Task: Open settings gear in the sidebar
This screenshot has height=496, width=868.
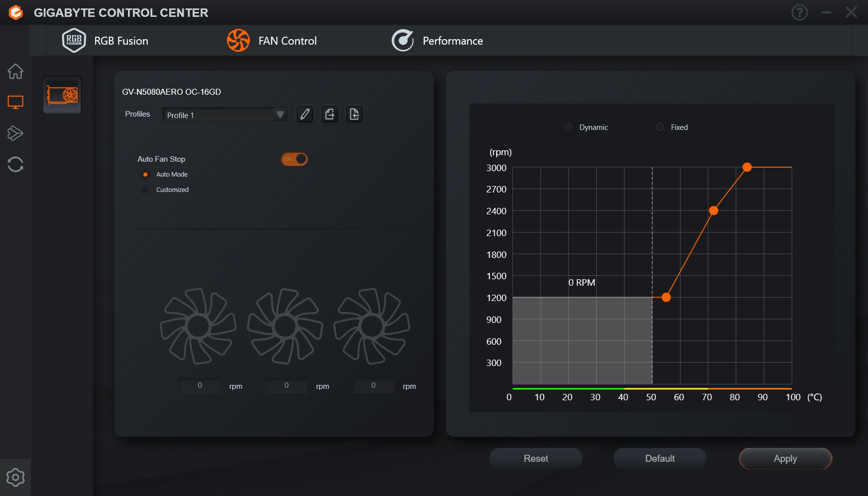Action: click(x=15, y=477)
